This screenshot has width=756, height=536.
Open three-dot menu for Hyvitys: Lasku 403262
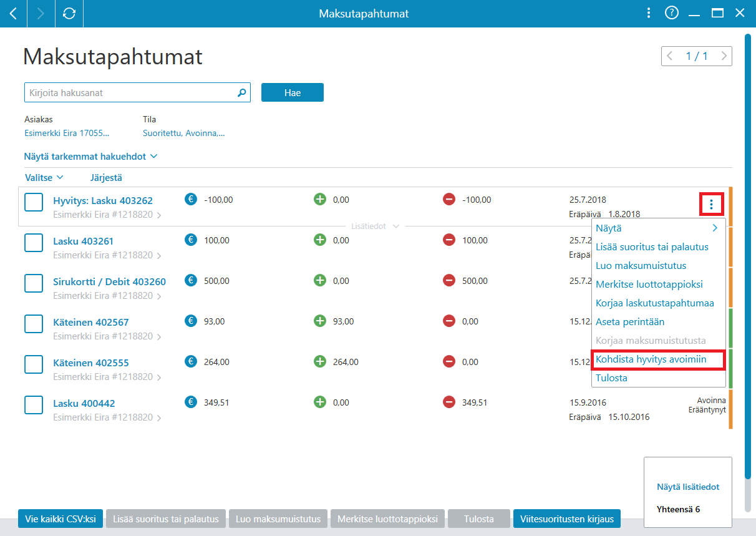pos(711,203)
